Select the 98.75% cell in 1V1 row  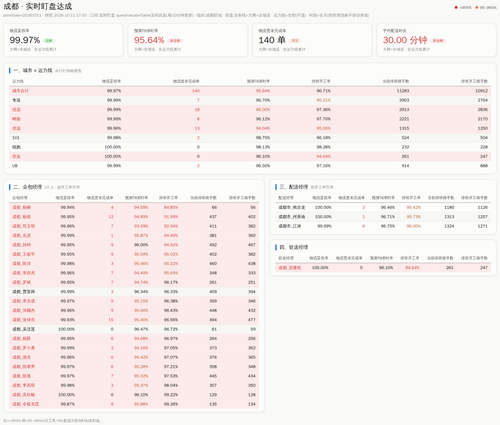coord(263,138)
